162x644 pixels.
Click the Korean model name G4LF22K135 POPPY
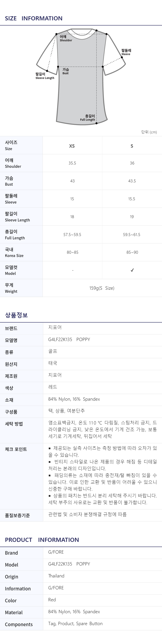click(x=69, y=340)
